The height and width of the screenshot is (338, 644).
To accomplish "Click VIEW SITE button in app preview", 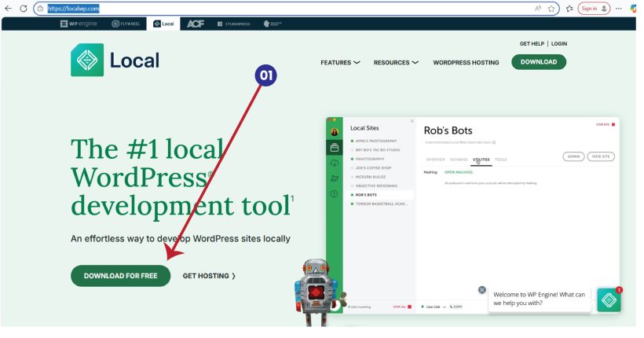I will click(x=601, y=156).
